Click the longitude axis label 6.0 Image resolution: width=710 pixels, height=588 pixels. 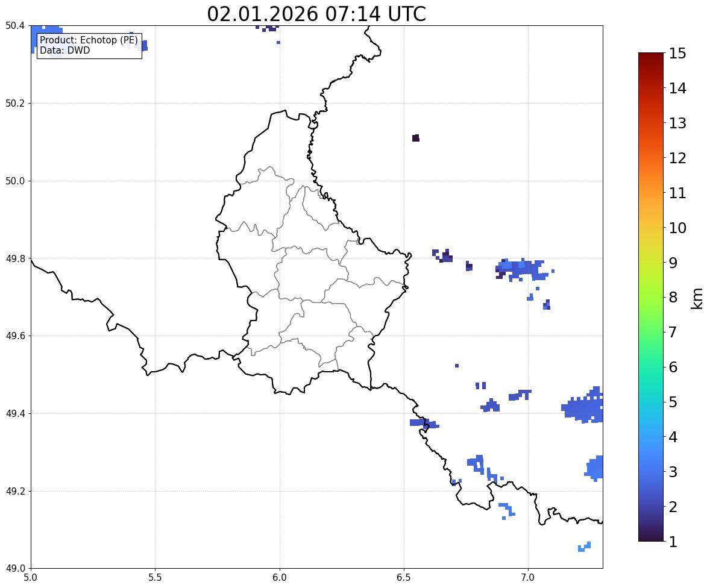pyautogui.click(x=280, y=578)
